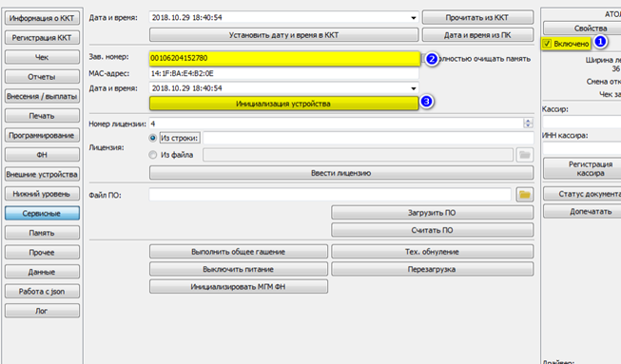
Task: Expand the lower Дата и время dropdown
Action: coord(413,88)
